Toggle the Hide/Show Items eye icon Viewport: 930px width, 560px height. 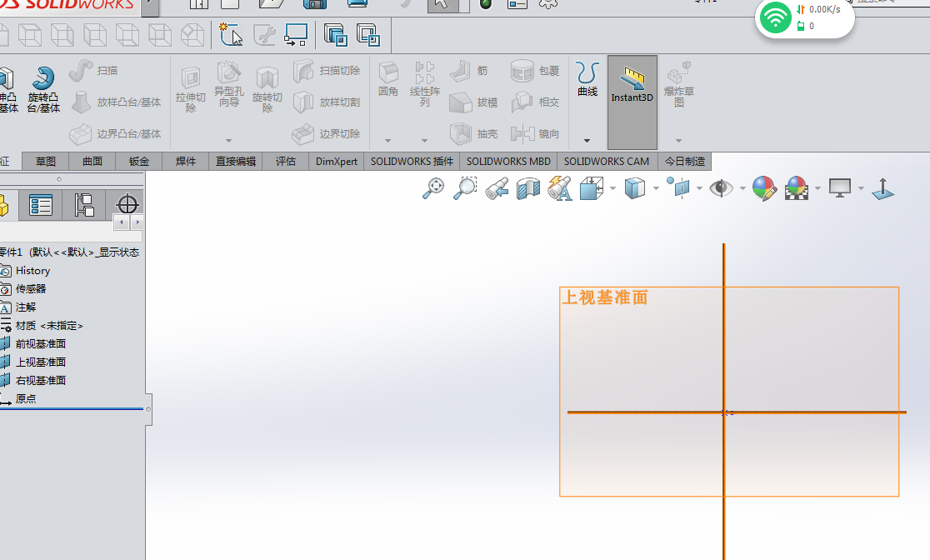(x=723, y=188)
